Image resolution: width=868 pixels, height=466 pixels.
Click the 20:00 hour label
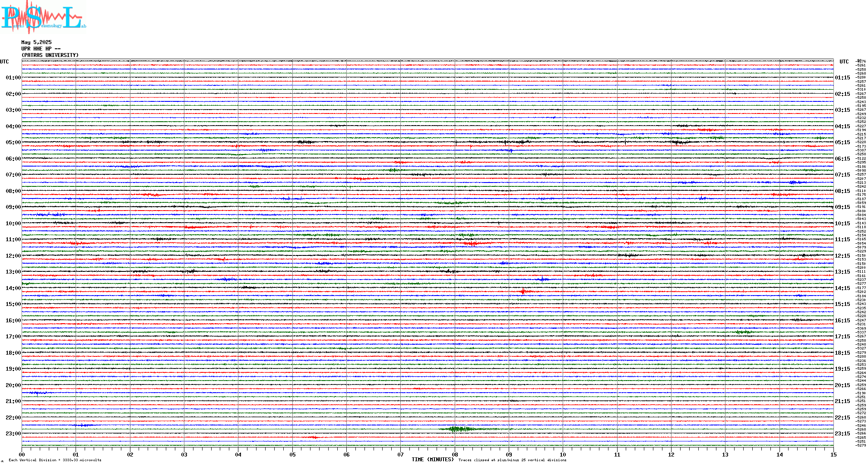(13, 385)
